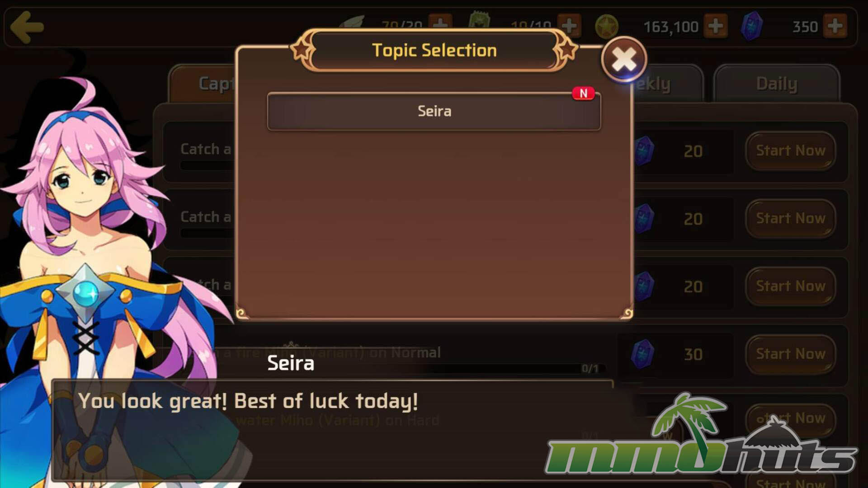
Task: Tap the blue gem currency icon
Action: tap(751, 26)
